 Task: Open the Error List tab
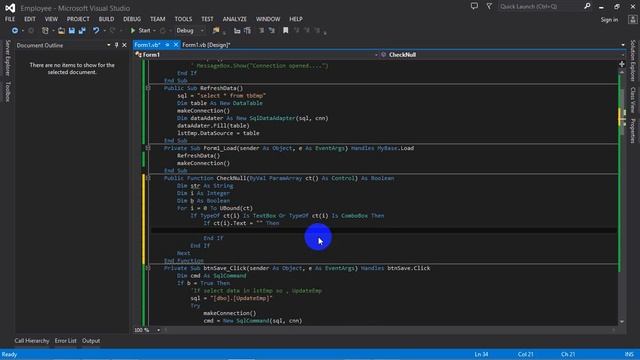click(x=65, y=341)
